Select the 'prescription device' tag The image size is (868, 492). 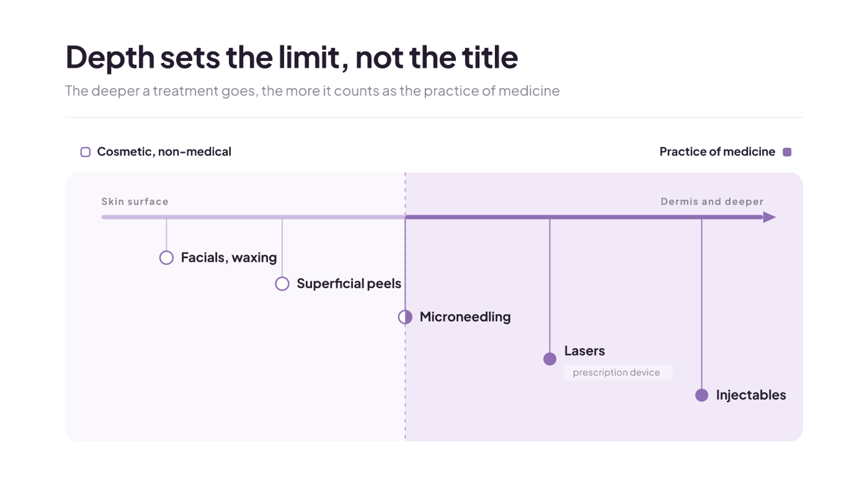(x=618, y=373)
